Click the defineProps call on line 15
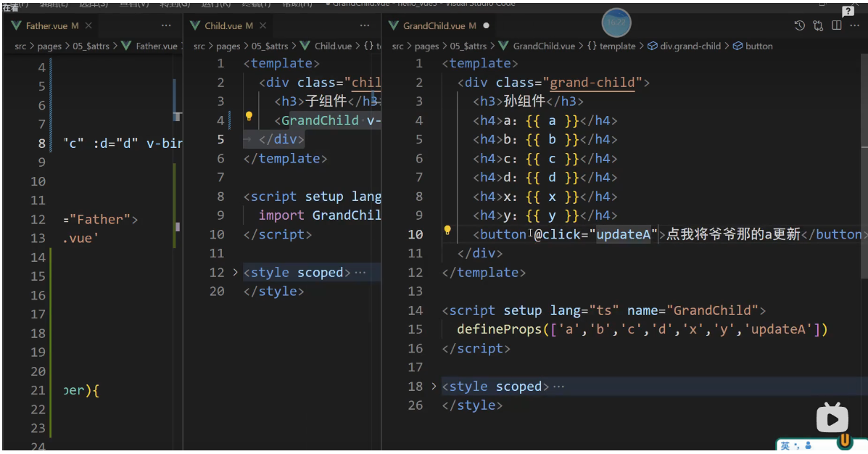 tap(642, 329)
